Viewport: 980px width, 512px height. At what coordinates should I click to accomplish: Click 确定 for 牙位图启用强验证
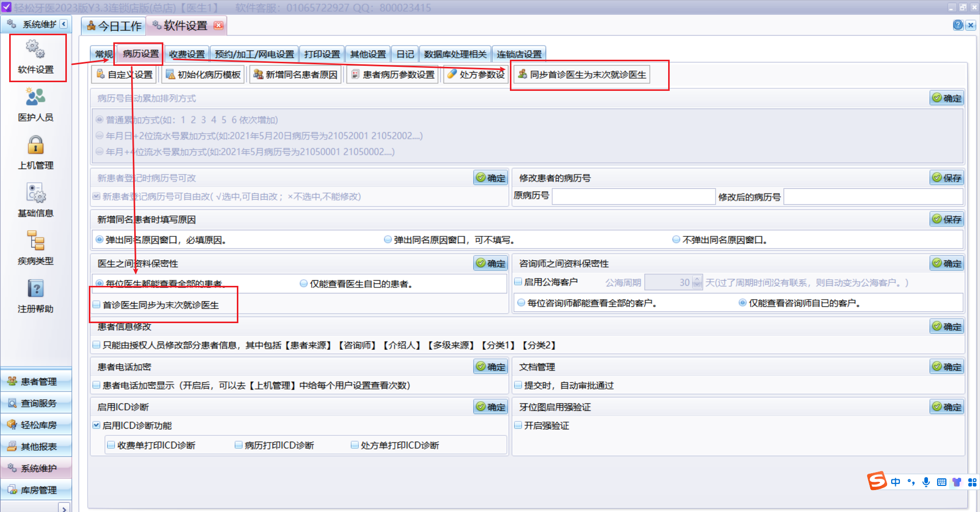947,407
